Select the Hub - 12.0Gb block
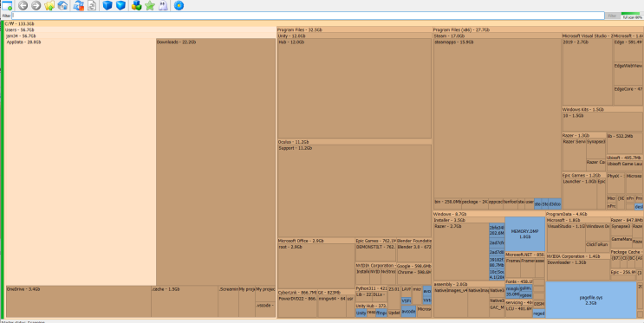This screenshot has width=644, height=323. pos(355,88)
